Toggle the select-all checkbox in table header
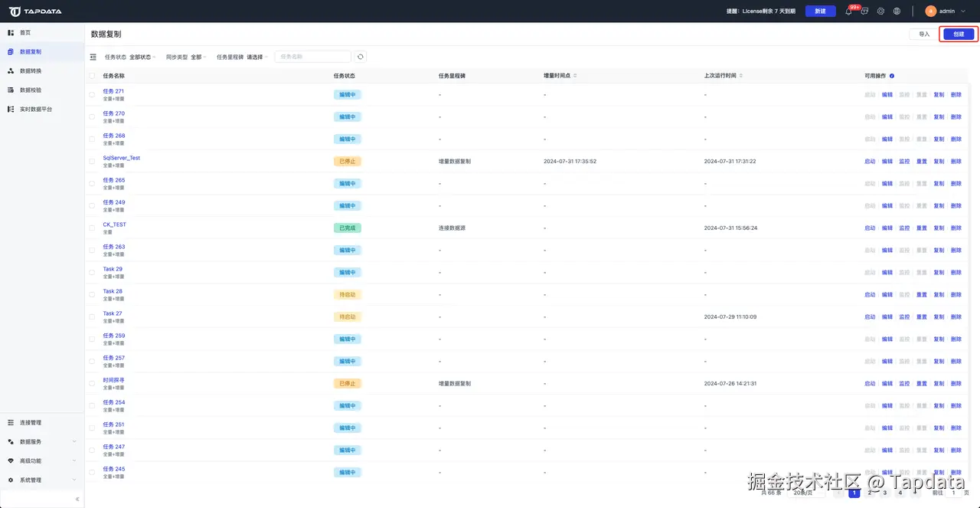This screenshot has width=980, height=508. [x=93, y=76]
